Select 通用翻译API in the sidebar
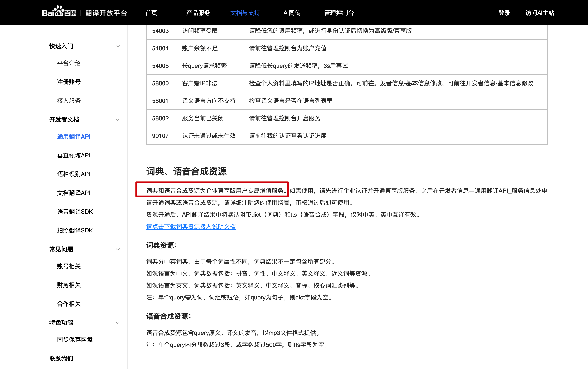 pos(73,137)
